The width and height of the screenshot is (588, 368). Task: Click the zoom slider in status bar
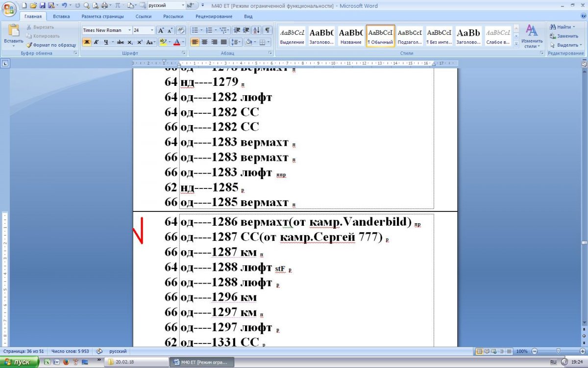558,351
